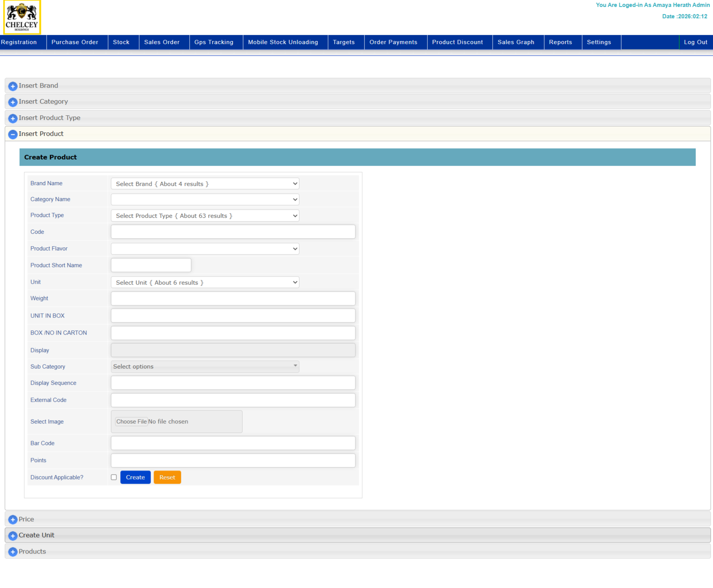713x588 pixels.
Task: Expand Insert Category plus icon
Action: click(13, 102)
